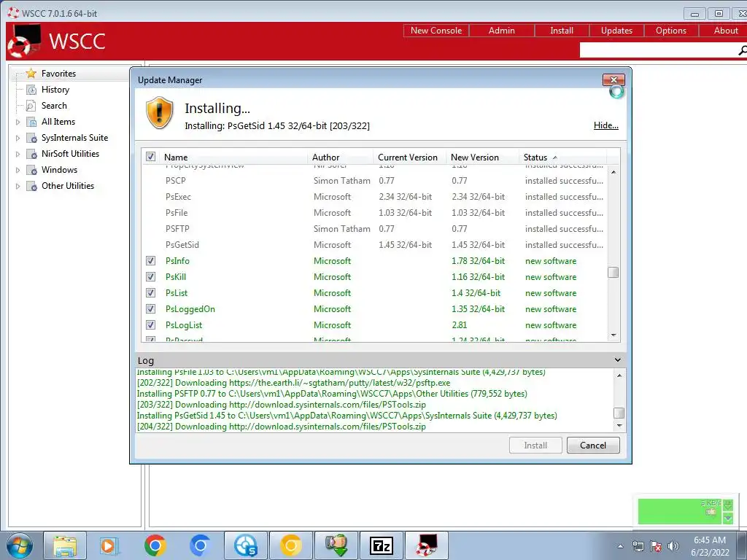Launch media player from taskbar
This screenshot has width=747, height=560.
click(109, 545)
